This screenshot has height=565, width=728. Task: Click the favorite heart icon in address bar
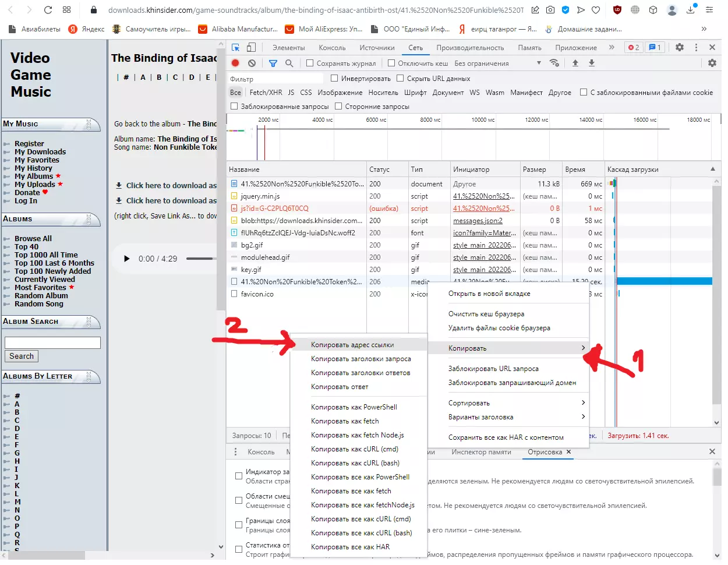(596, 10)
